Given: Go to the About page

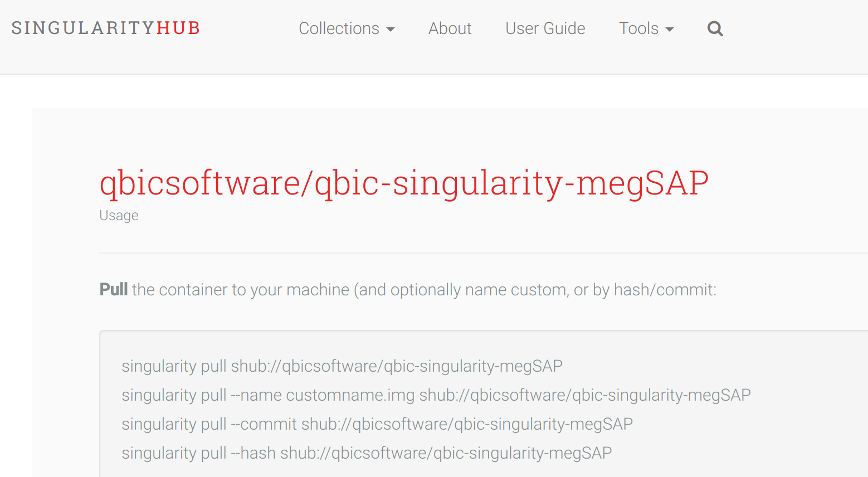Looking at the screenshot, I should click(x=450, y=28).
